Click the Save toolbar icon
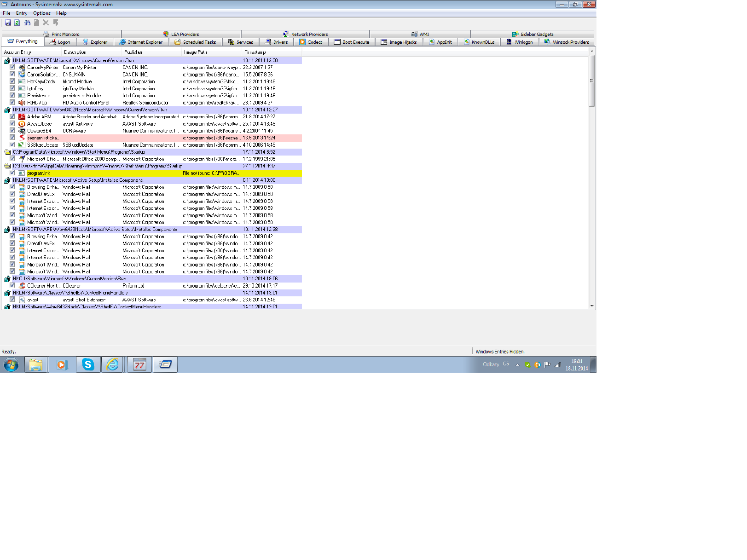Image resolution: width=747 pixels, height=560 pixels. 8,23
